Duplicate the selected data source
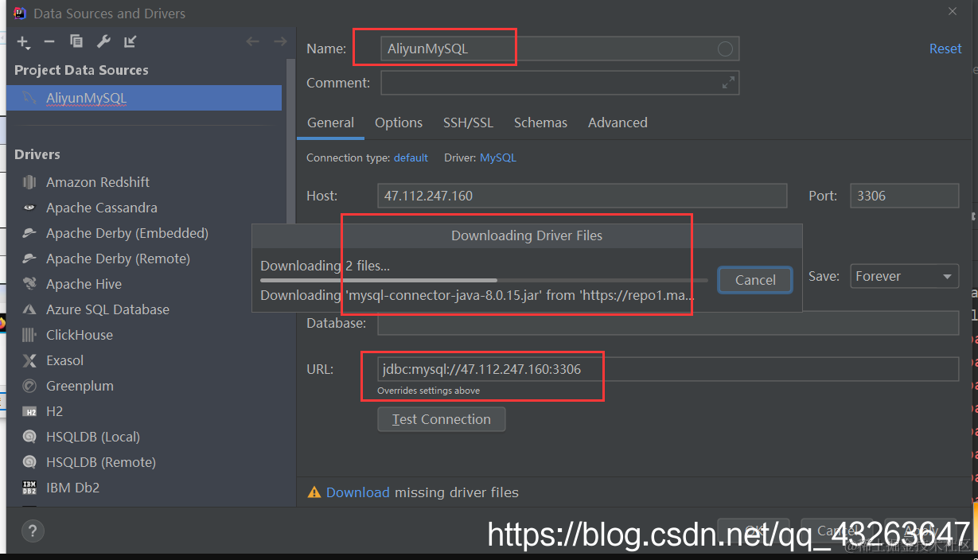This screenshot has width=978, height=560. tap(76, 41)
